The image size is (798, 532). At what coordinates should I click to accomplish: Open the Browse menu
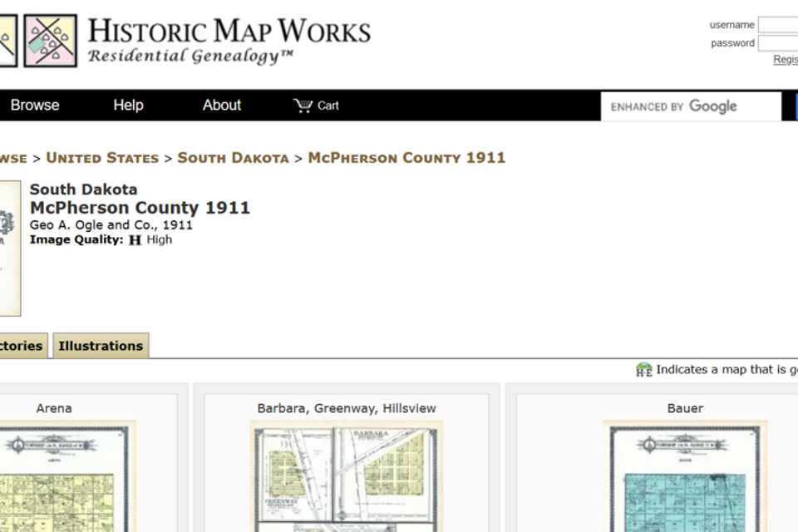[35, 106]
